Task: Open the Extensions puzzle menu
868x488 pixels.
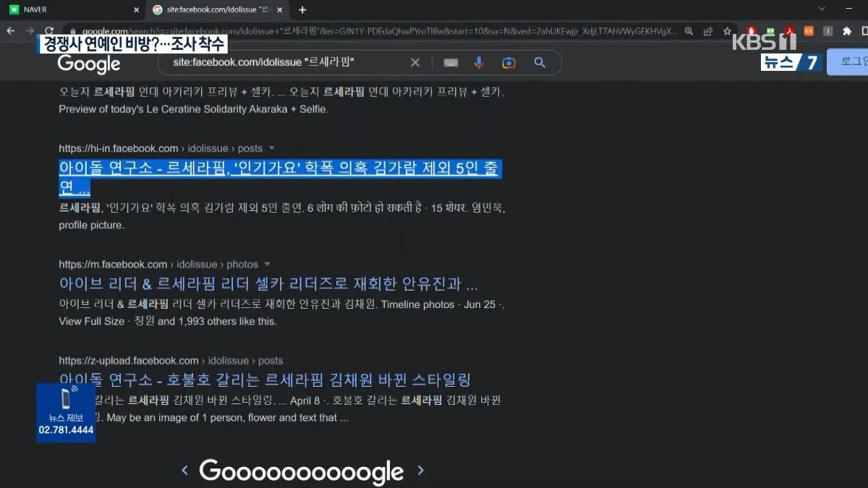Action: 847,31
